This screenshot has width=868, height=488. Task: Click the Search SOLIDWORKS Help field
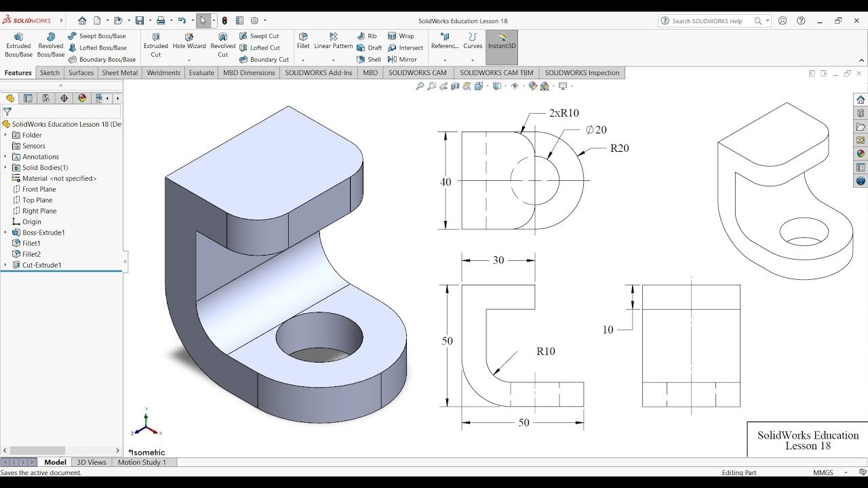[714, 21]
